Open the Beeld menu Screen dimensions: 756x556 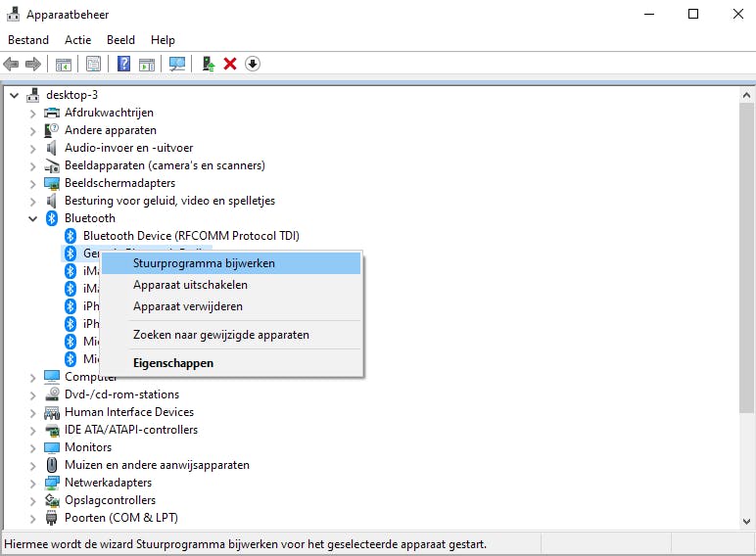click(121, 40)
